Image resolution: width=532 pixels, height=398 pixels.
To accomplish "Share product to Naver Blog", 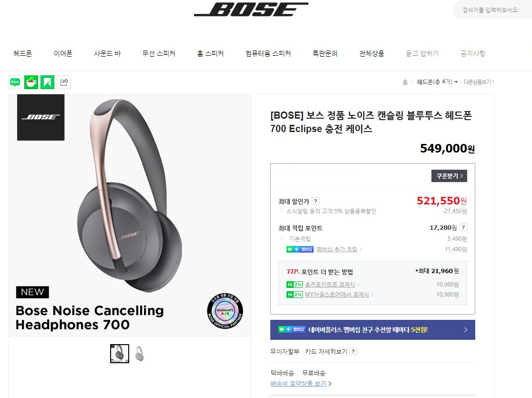I will (x=15, y=82).
